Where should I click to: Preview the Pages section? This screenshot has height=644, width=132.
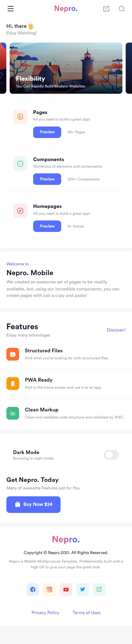pyautogui.click(x=47, y=132)
